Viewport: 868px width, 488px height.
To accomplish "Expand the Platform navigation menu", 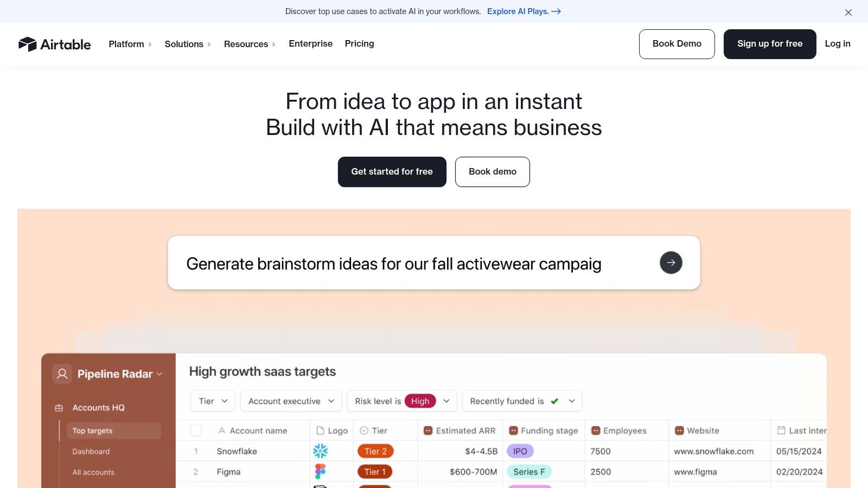I will (130, 44).
